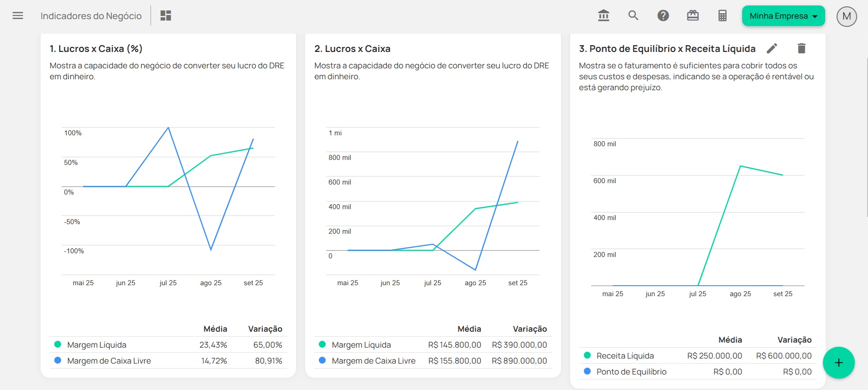Click Margem Líquida green dot in Lucros x Caixa
Screen dimensions: 868x390
[322, 344]
